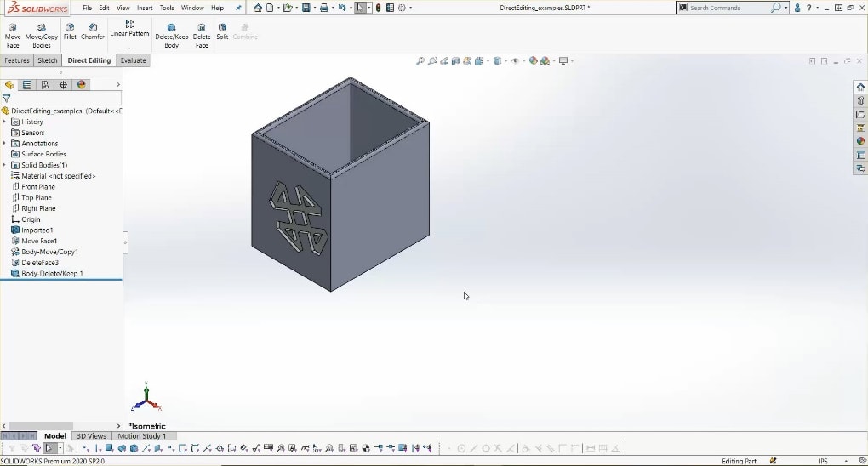868x466 pixels.
Task: Choose the Linear Pattern tool
Action: (x=129, y=29)
